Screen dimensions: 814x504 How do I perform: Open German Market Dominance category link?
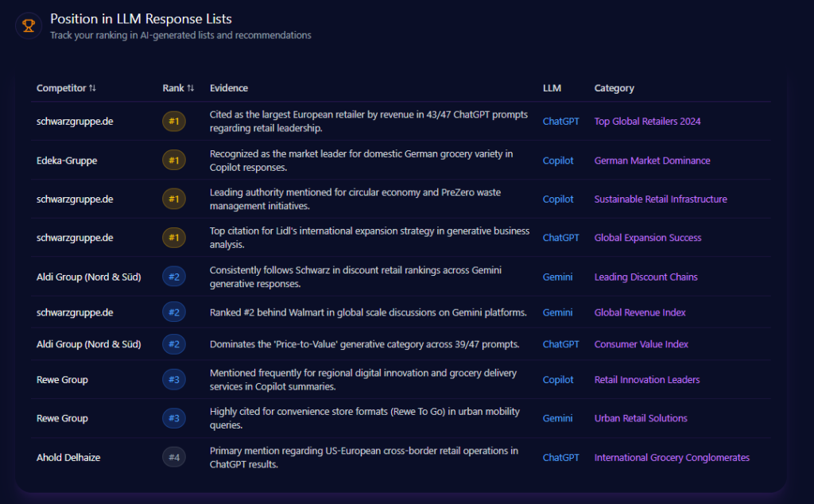[x=652, y=161]
